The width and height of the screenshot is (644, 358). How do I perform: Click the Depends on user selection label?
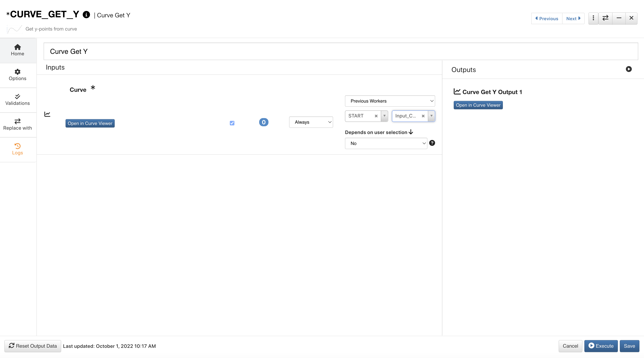tap(376, 132)
